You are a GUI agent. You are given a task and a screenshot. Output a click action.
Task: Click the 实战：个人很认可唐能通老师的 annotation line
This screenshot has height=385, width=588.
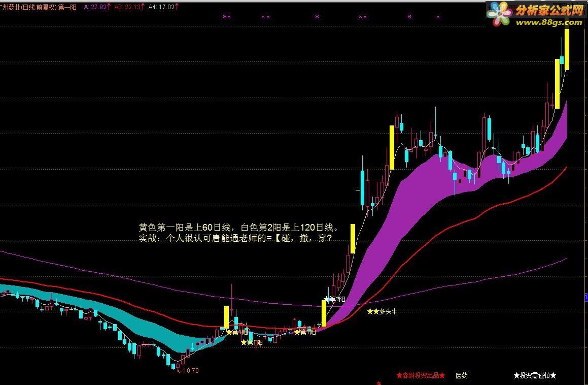[235, 238]
